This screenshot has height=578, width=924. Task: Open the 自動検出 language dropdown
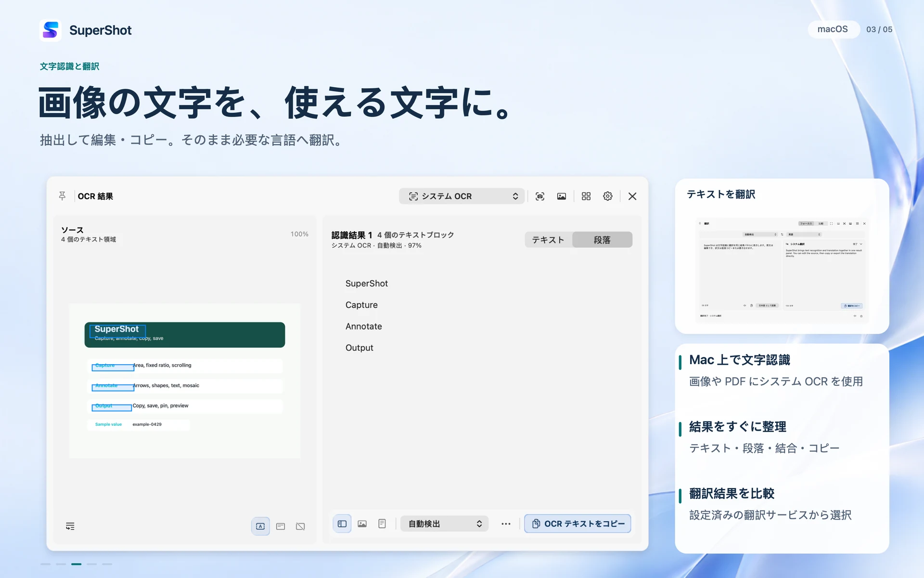click(444, 524)
